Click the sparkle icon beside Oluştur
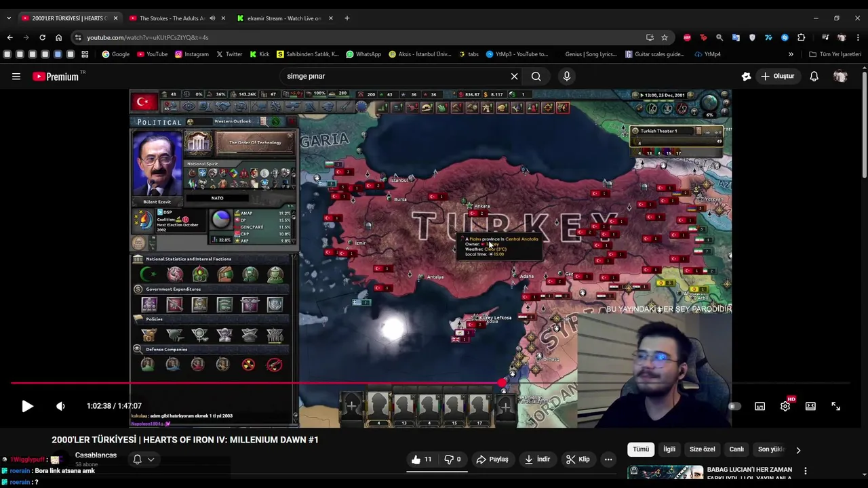This screenshot has height=488, width=868. click(x=746, y=77)
